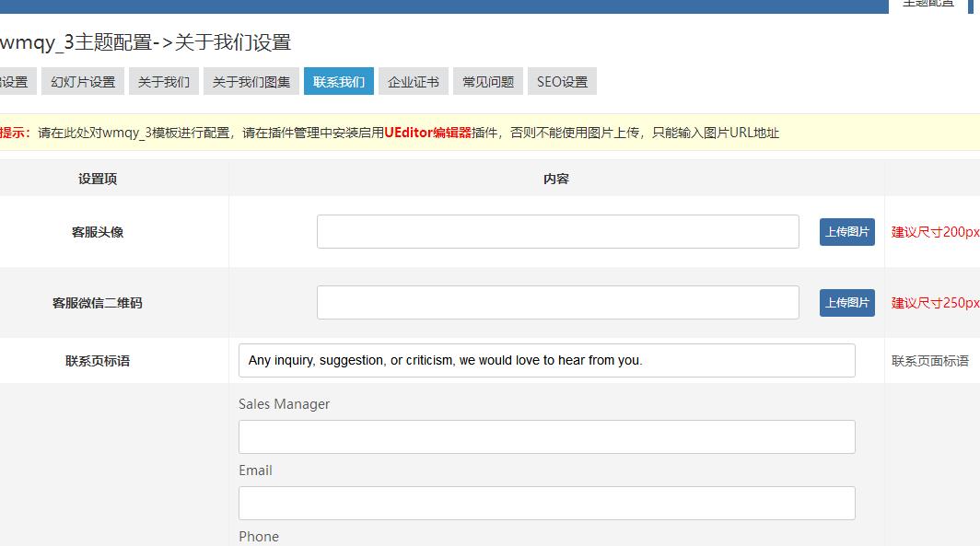Open the SEO设置 tab
The image size is (980, 546).
point(560,81)
